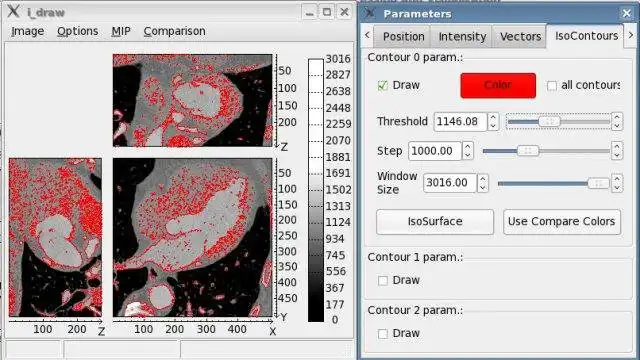Click the bottom-left sagittal slice view
This screenshot has height=360, width=640.
56,237
